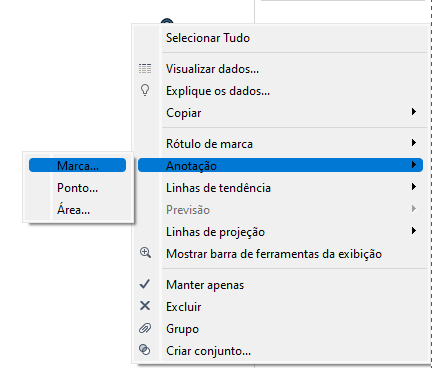Click the lightbulb icon for Explique os dados
Image resolution: width=433 pixels, height=368 pixels.
[145, 90]
